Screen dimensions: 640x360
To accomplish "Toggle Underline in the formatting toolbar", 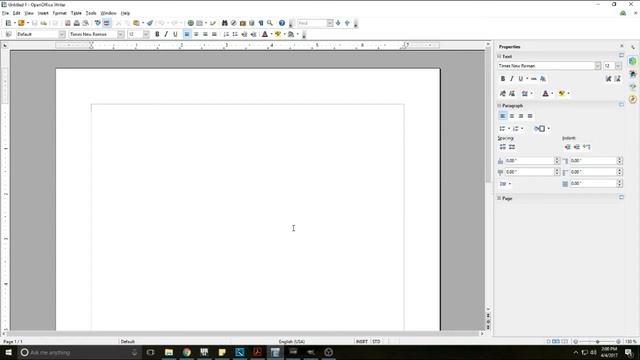I will tap(175, 34).
